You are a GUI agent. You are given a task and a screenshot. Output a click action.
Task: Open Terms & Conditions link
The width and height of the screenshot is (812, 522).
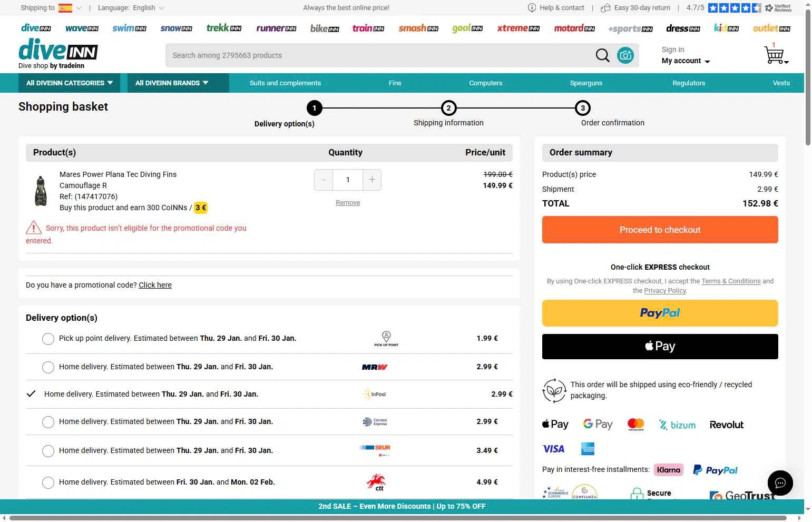point(731,281)
